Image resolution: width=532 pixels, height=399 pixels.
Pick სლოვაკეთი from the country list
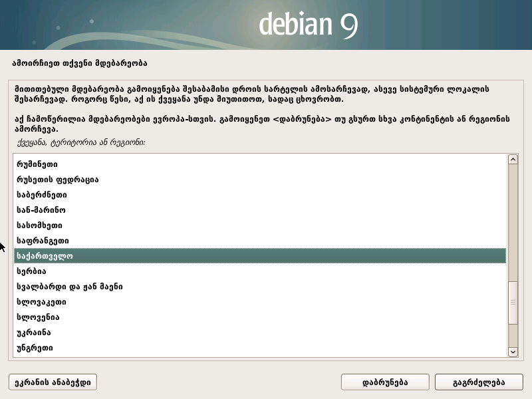(x=260, y=302)
